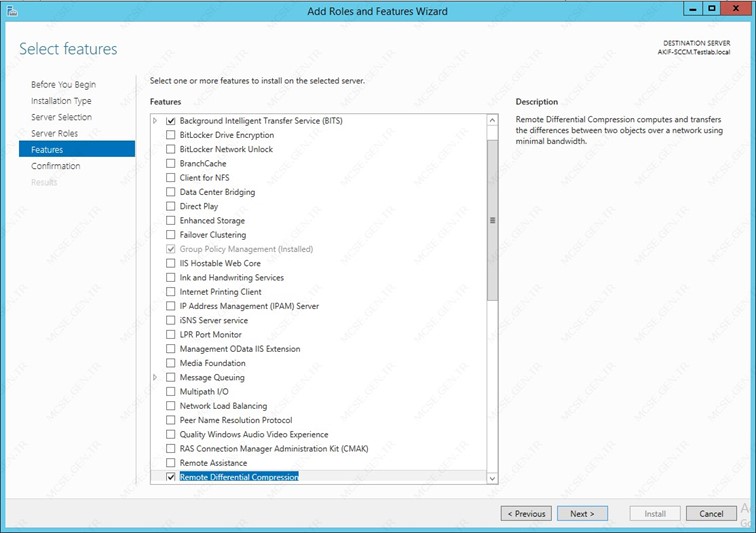The width and height of the screenshot is (756, 533).
Task: Tick Quality Windows Audio Video Experience checkbox
Action: pyautogui.click(x=170, y=434)
